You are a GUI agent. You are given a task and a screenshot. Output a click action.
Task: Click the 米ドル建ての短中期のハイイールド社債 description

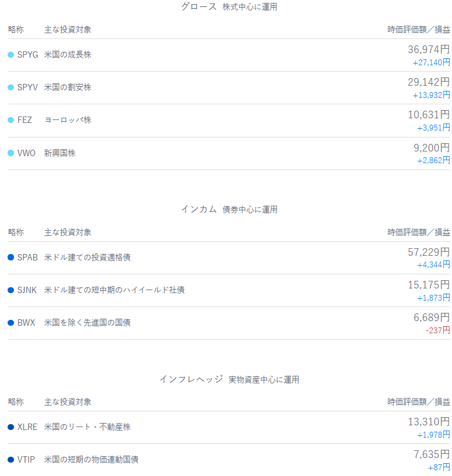[x=114, y=290]
